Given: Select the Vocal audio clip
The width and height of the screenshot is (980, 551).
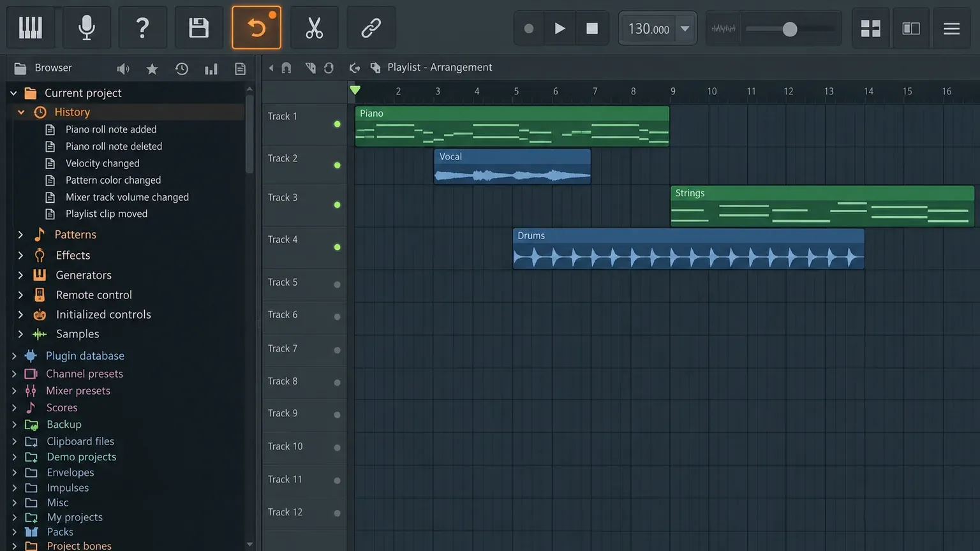Looking at the screenshot, I should [512, 166].
